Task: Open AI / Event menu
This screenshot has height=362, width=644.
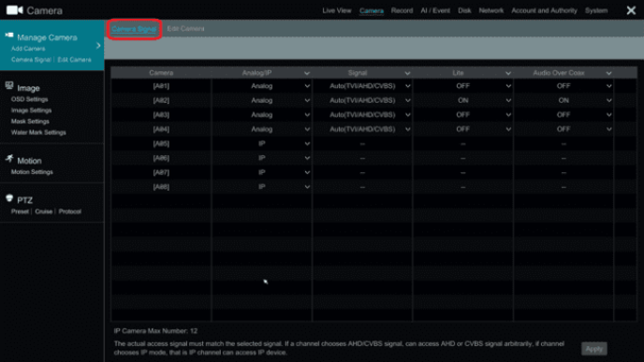Action: tap(435, 10)
